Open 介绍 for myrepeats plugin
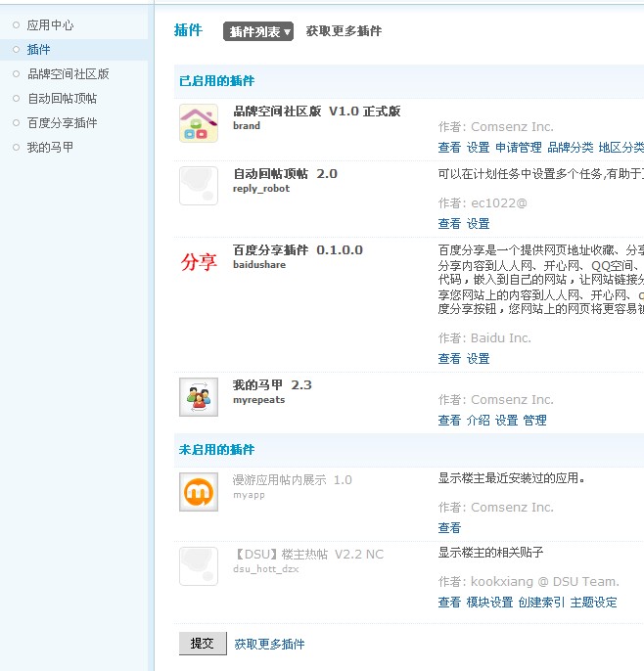This screenshot has height=671, width=644. [x=478, y=421]
